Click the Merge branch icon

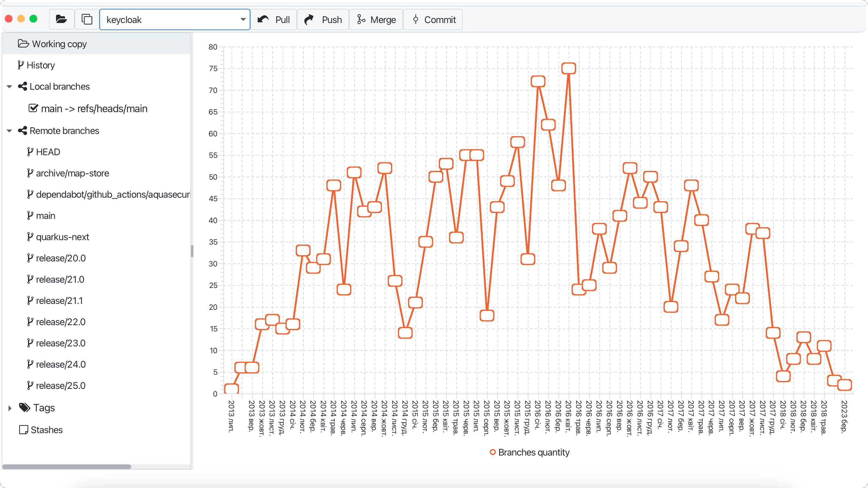click(361, 19)
